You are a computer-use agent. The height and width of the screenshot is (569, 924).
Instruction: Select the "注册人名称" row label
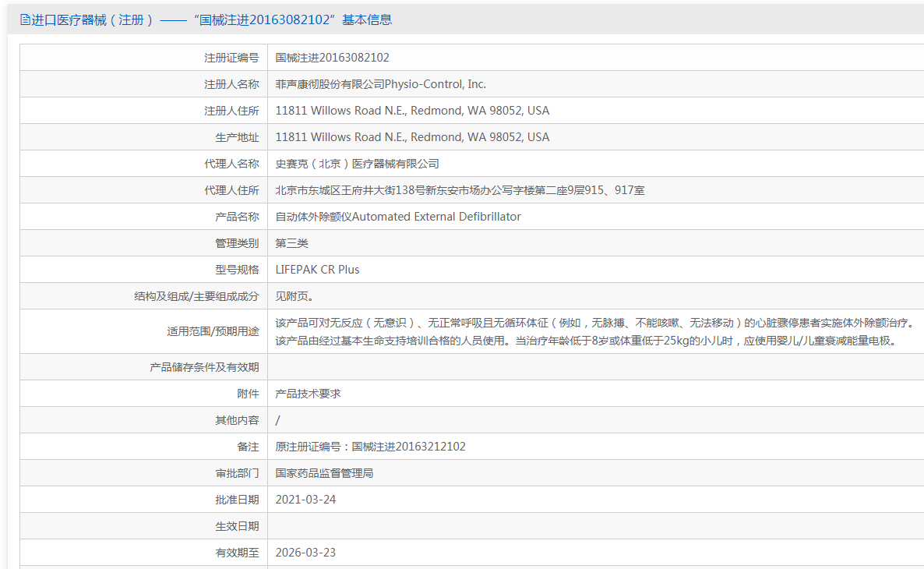[x=231, y=84]
